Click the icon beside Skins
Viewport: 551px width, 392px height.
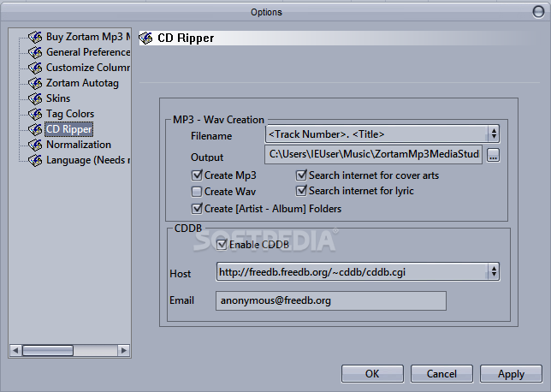pos(35,98)
